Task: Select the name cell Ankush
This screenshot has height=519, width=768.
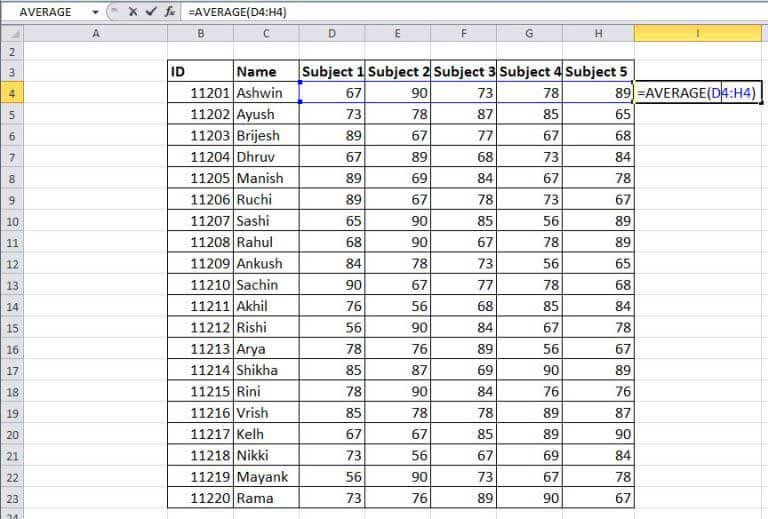Action: (266, 263)
